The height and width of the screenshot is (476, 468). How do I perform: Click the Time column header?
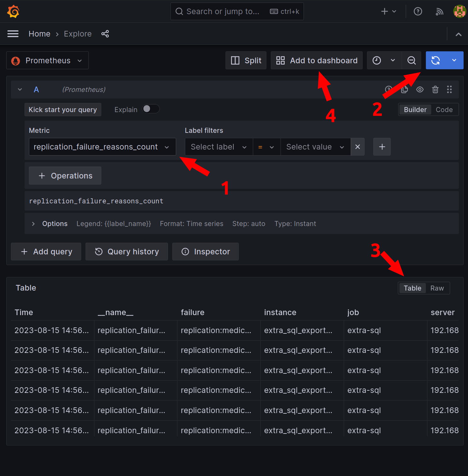pos(24,312)
